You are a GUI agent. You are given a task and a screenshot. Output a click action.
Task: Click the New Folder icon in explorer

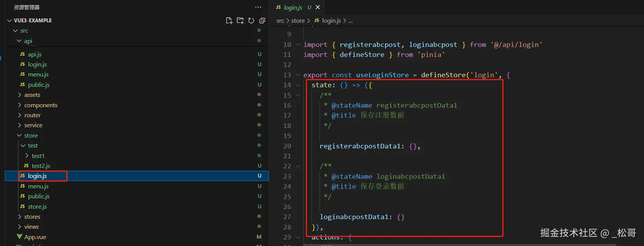[x=240, y=21]
